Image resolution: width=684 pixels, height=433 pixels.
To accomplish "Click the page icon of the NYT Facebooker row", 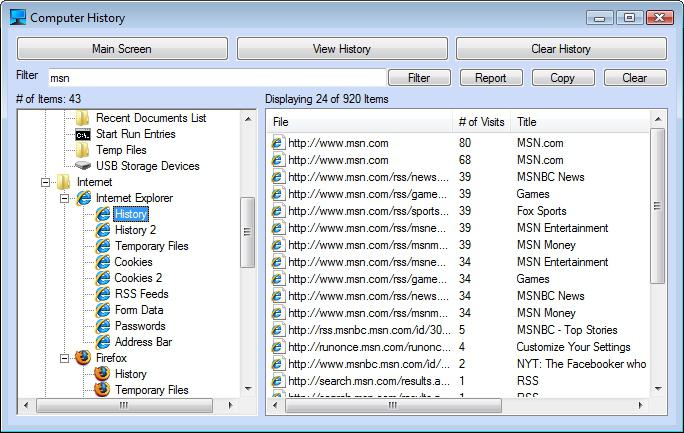I will point(278,364).
